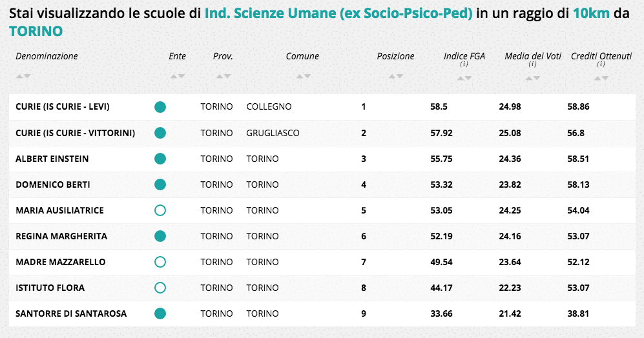Change the city selection TORINO

[x=36, y=31]
